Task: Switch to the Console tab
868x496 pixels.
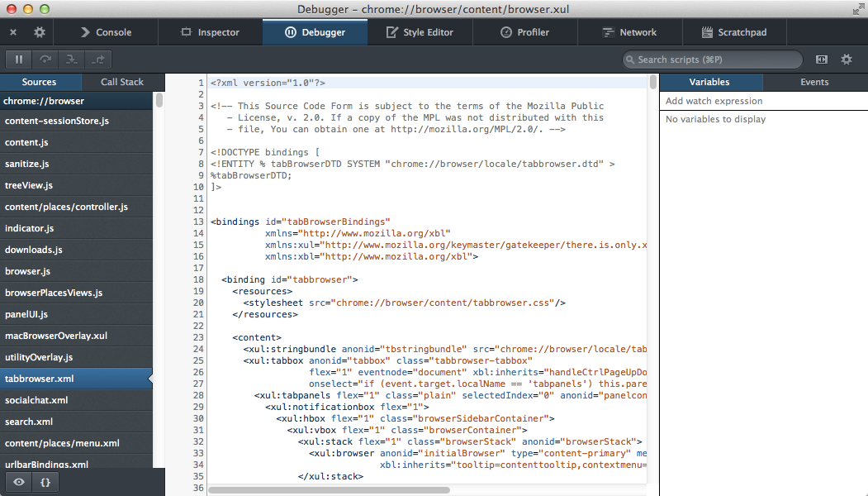Action: point(106,32)
